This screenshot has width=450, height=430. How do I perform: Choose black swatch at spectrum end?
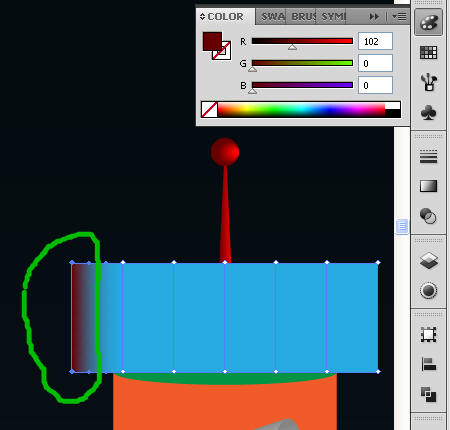click(393, 114)
